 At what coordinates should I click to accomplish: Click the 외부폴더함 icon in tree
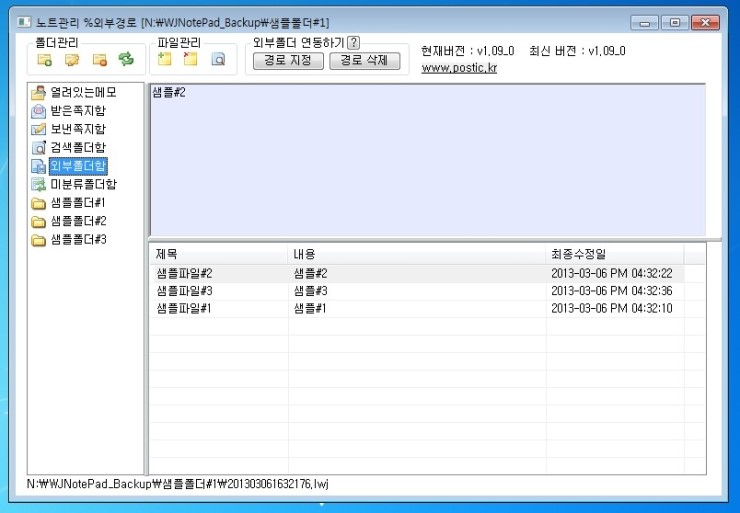tap(38, 166)
